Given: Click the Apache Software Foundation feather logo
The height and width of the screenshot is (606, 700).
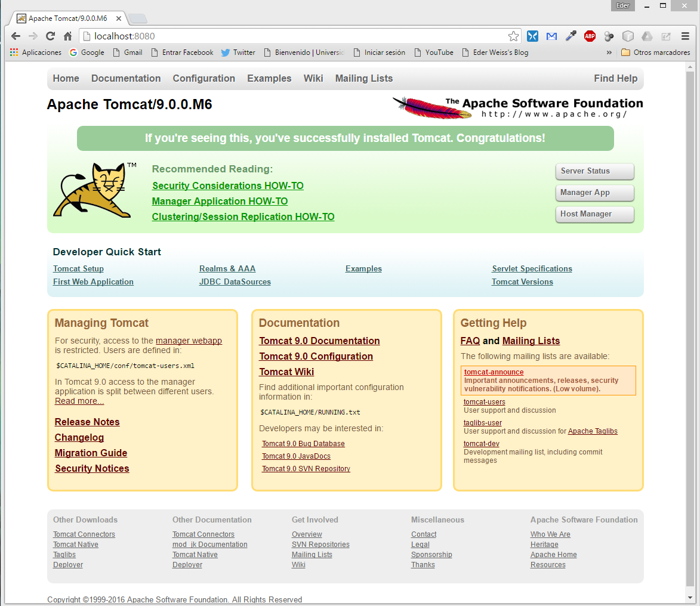Looking at the screenshot, I should [431, 107].
